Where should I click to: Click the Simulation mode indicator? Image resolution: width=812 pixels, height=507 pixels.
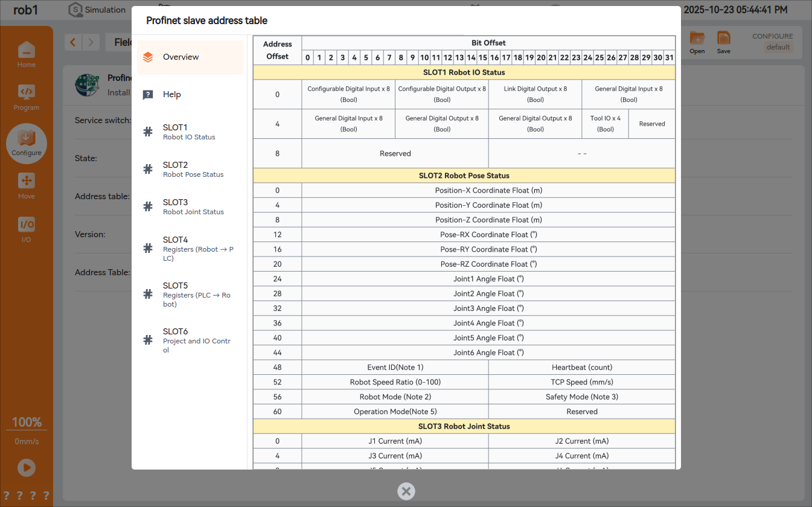tap(97, 10)
